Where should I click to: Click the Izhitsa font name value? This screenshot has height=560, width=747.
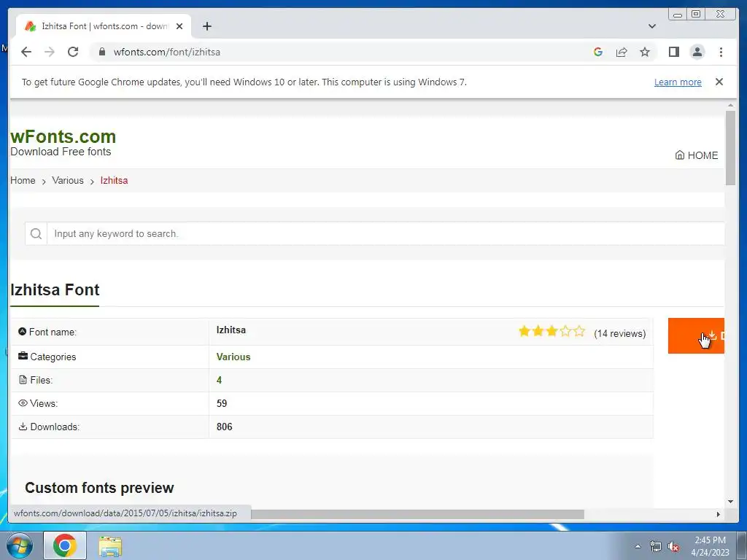point(231,330)
